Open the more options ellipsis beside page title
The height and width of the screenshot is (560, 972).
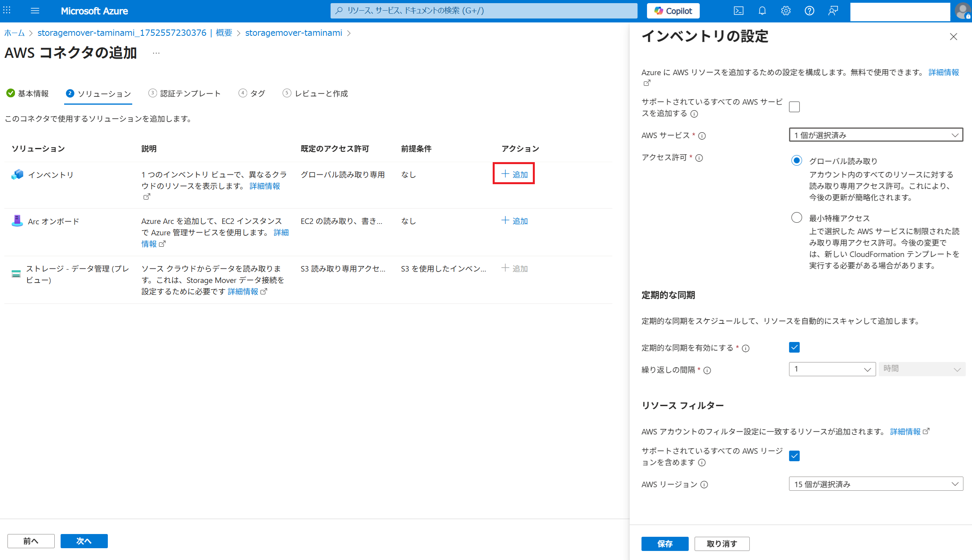click(156, 53)
